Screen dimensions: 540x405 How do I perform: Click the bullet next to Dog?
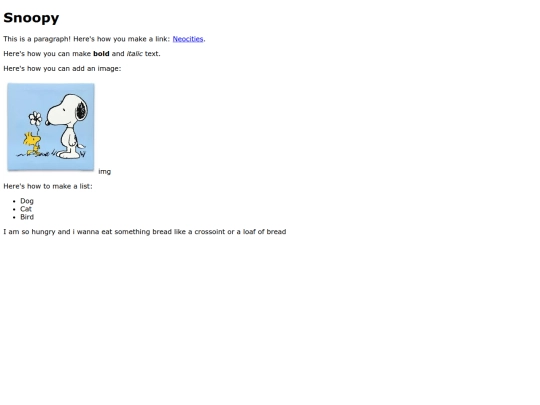click(14, 201)
